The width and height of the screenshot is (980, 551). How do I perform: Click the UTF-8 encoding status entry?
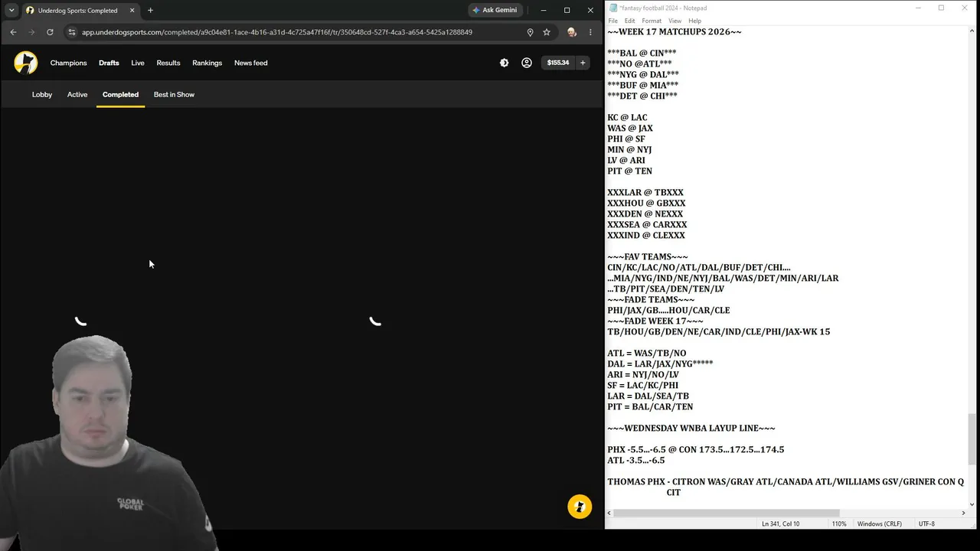tap(926, 523)
